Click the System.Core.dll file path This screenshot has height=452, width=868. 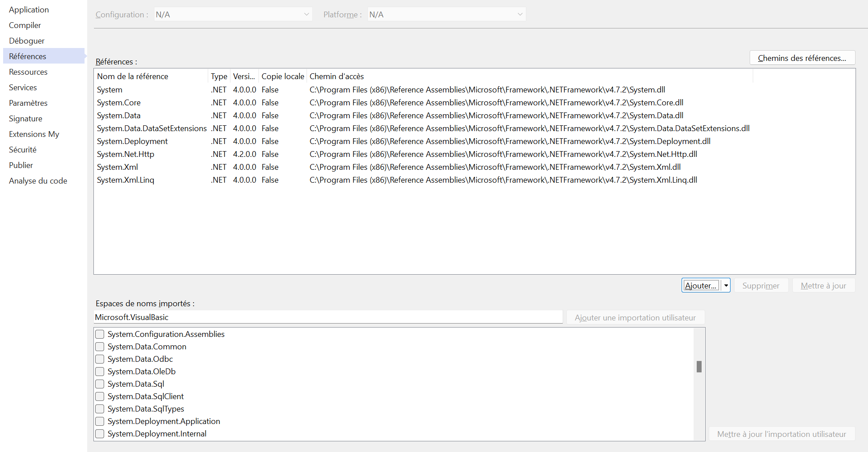[x=497, y=103]
